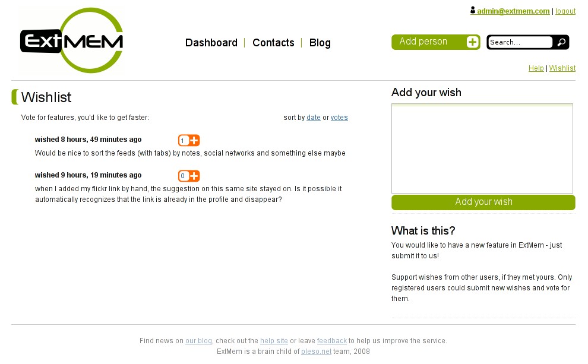Focus the Search field

tap(520, 42)
